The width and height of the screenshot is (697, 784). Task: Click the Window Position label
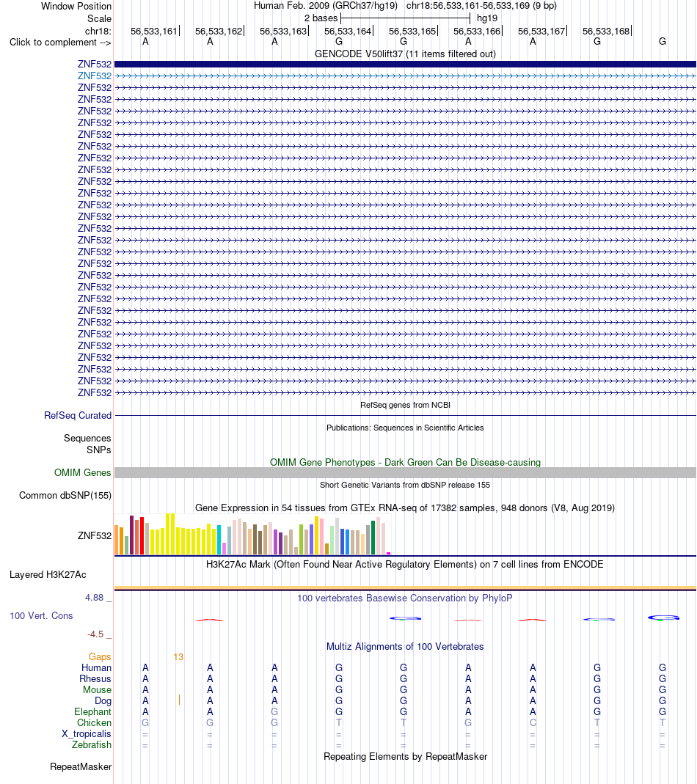76,6
